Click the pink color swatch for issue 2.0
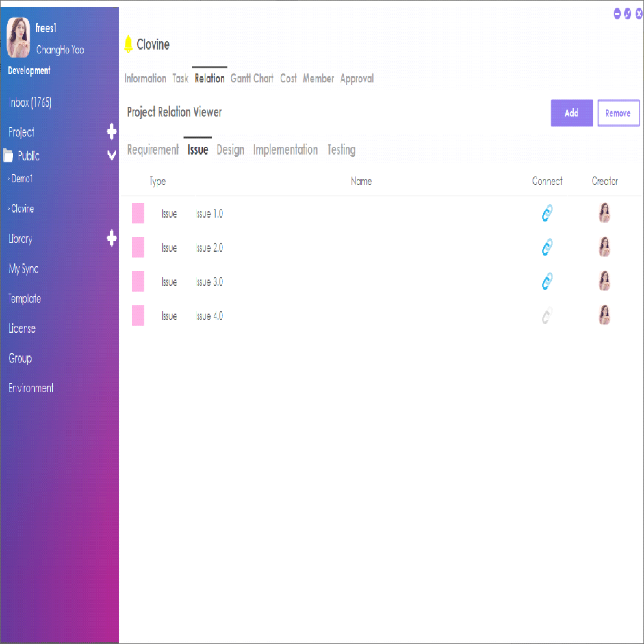The height and width of the screenshot is (644, 644). click(x=138, y=247)
